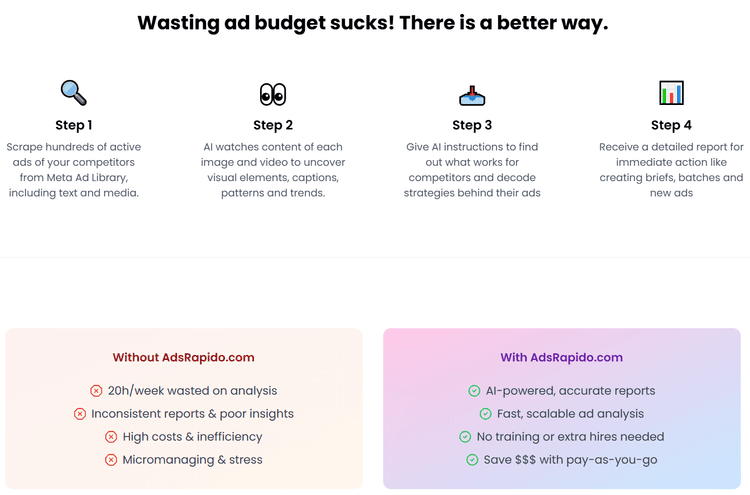Click the bar chart icon above Step 4
Image resolution: width=750 pixels, height=495 pixels.
tap(671, 93)
